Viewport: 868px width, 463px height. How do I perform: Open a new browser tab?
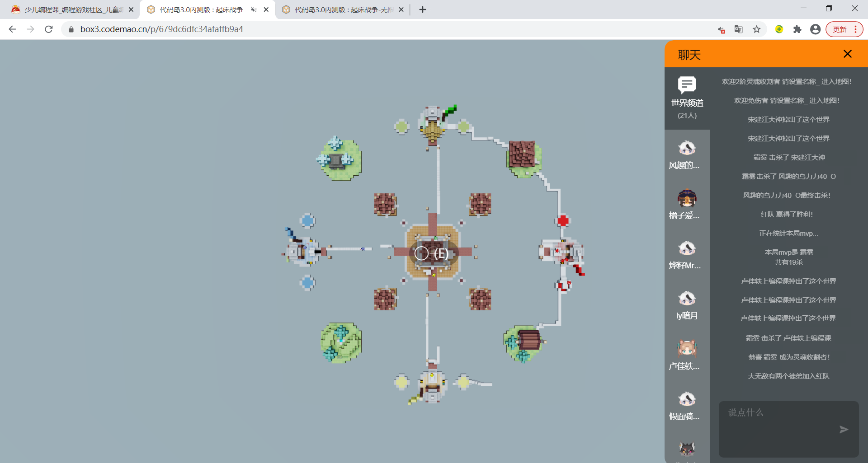(423, 9)
